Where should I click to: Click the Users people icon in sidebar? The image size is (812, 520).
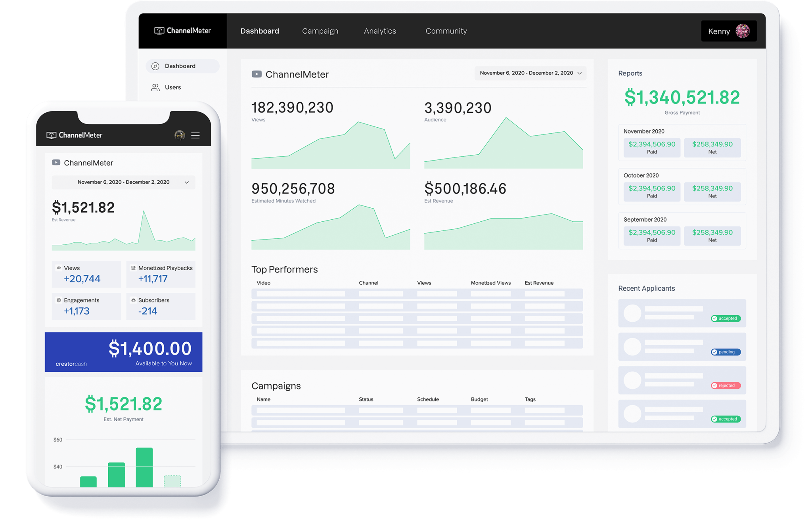point(155,87)
